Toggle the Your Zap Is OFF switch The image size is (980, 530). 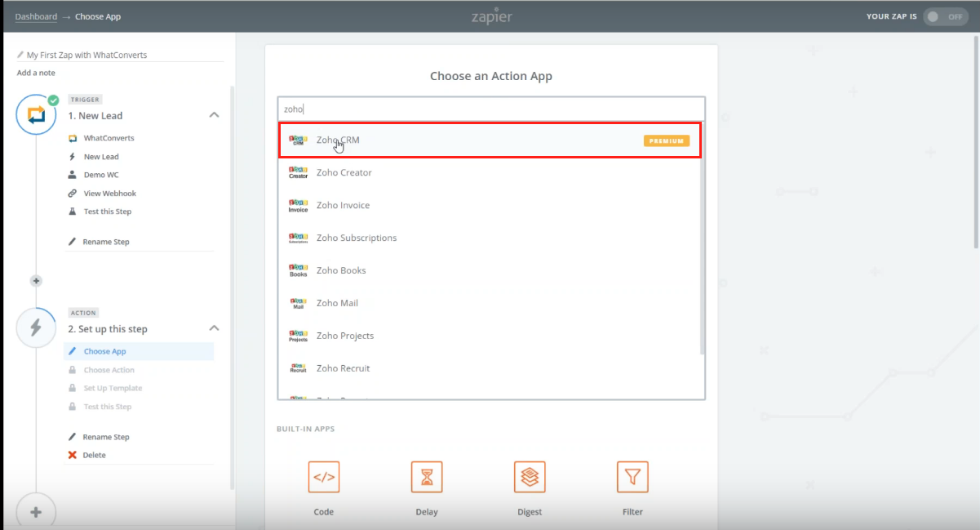point(945,16)
